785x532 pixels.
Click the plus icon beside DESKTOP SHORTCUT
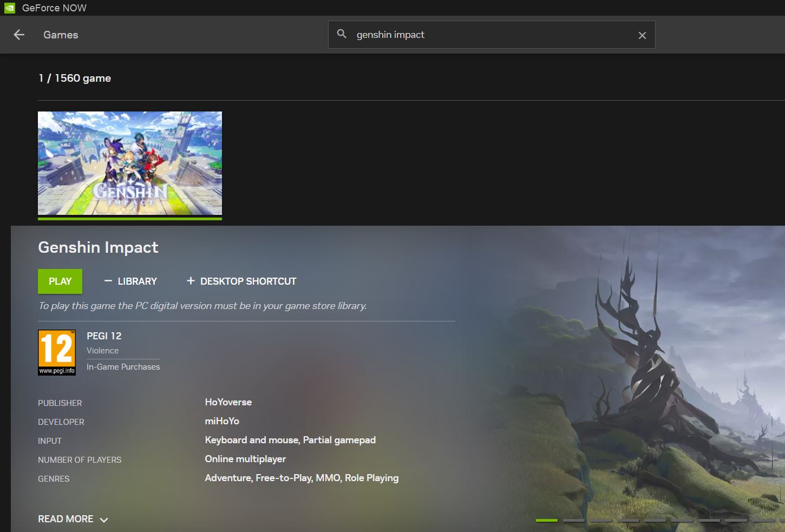pos(191,281)
